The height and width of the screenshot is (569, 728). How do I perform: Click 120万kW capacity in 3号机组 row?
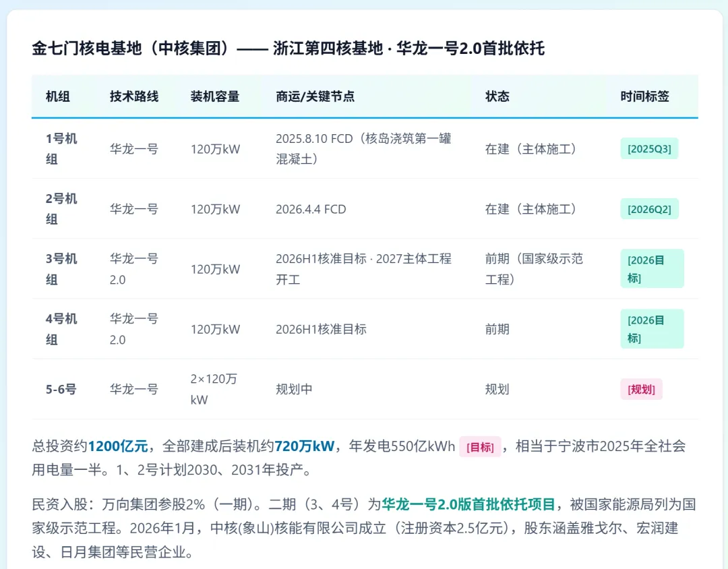pyautogui.click(x=216, y=269)
